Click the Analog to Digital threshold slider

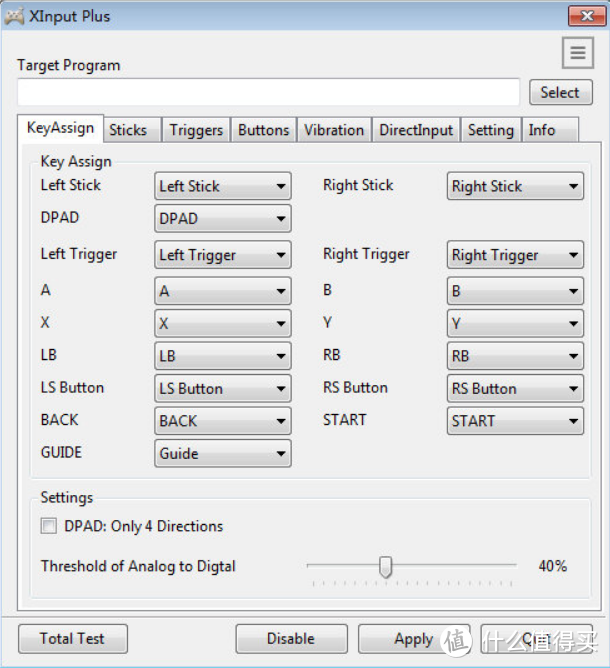click(385, 567)
